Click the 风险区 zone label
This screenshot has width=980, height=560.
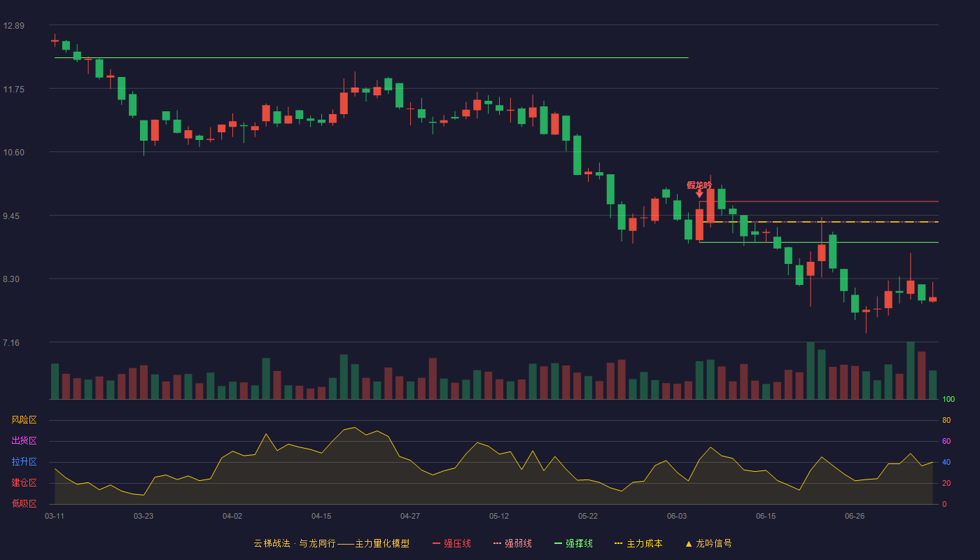coord(24,420)
